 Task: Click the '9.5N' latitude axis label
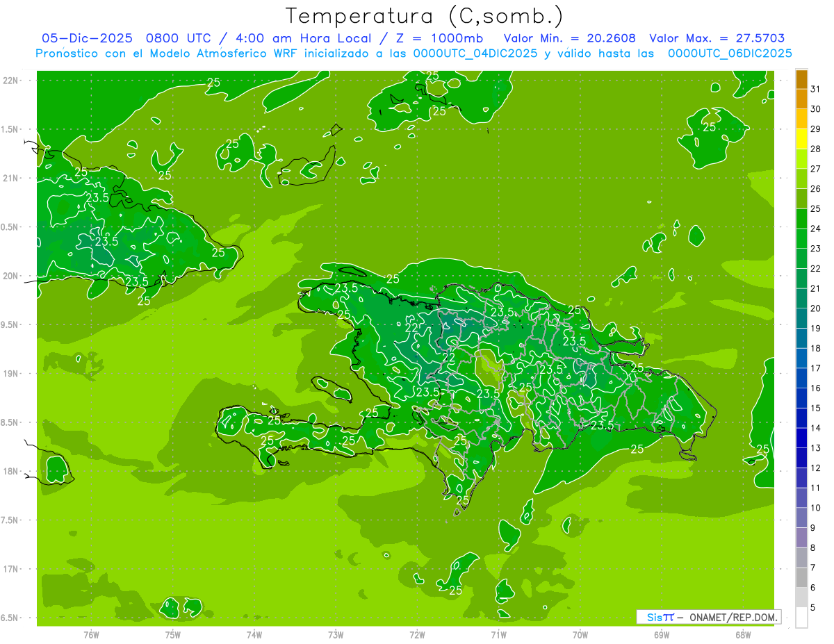tap(10, 324)
